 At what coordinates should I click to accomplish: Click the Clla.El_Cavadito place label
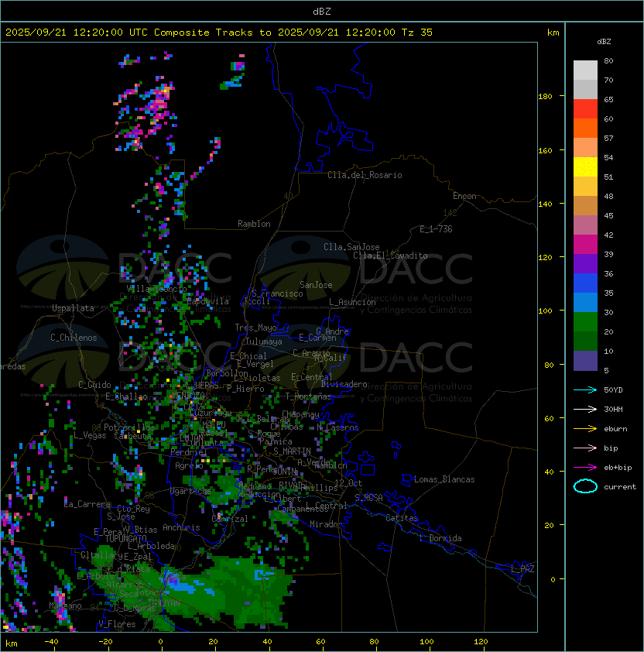tap(390, 256)
